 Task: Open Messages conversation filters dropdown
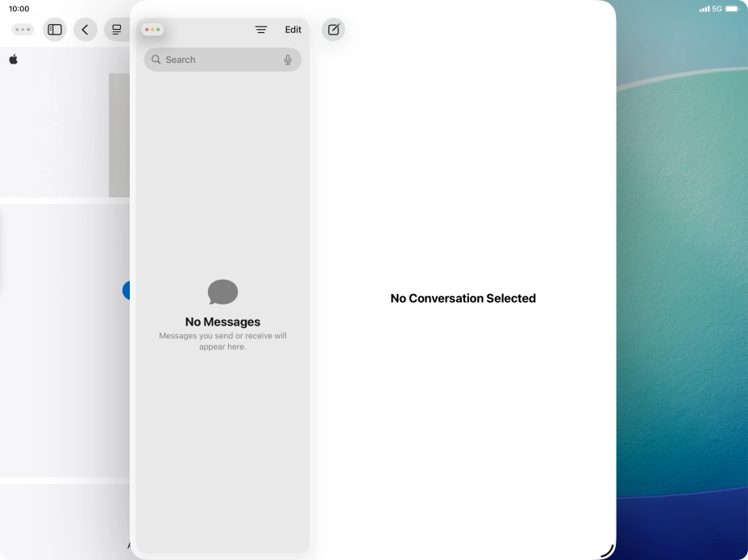[261, 29]
